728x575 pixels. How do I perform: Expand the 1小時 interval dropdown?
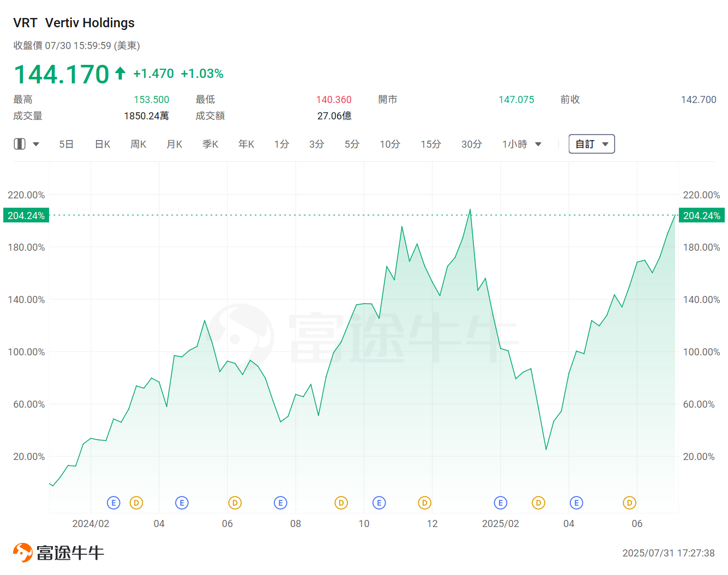(538, 144)
